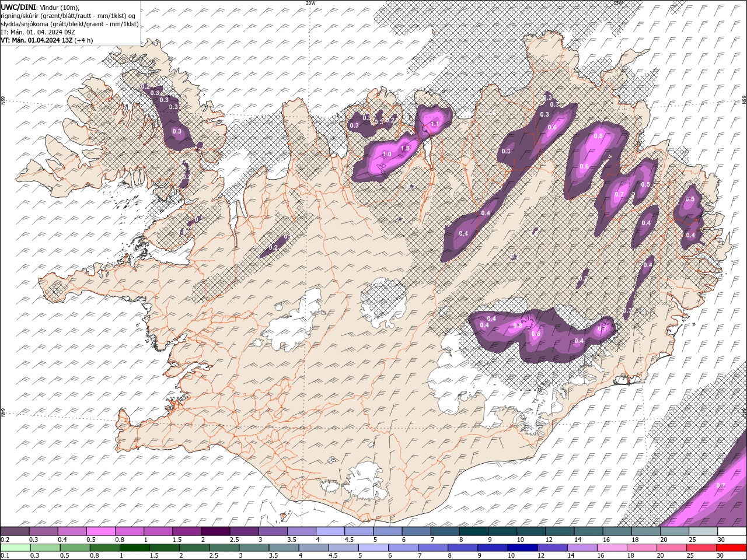747x560 pixels.
Task: Click the "12" label in the rain legend
Action: [542, 556]
